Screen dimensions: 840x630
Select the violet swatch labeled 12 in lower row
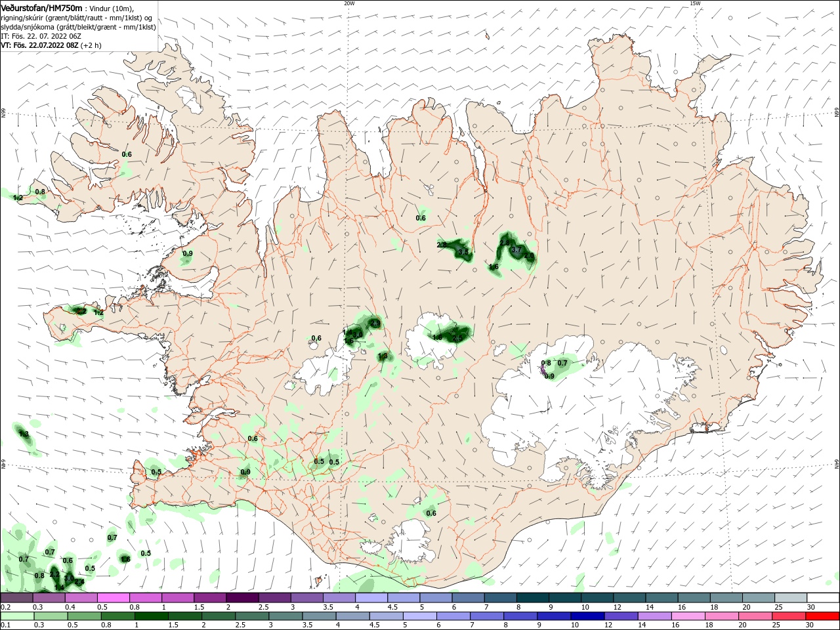pyautogui.click(x=621, y=617)
